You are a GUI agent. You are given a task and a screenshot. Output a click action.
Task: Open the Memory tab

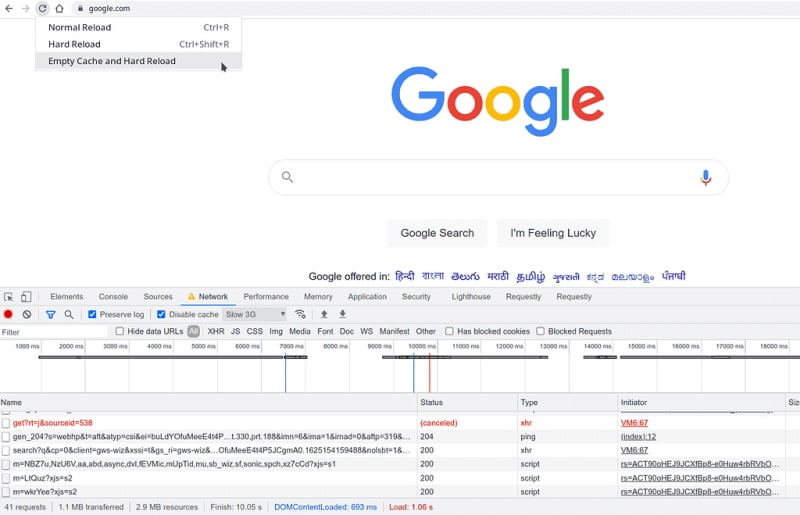pyautogui.click(x=318, y=297)
